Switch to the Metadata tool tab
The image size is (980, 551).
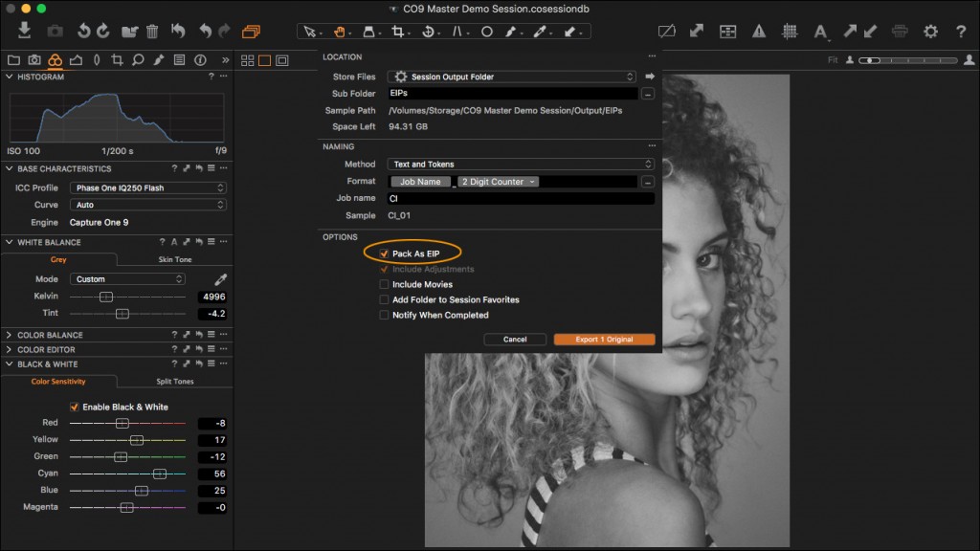pyautogui.click(x=180, y=59)
